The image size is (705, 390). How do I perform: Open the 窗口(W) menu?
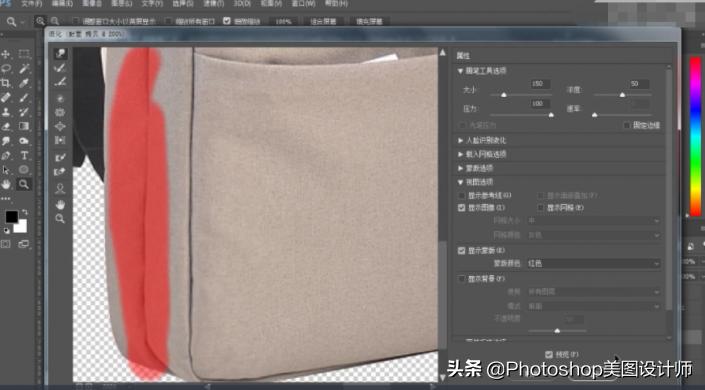coord(303,4)
